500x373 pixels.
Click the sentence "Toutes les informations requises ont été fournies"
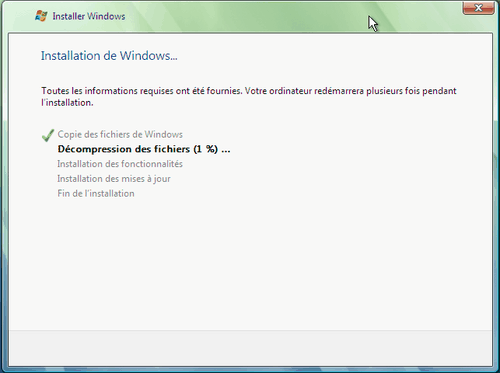coord(142,91)
